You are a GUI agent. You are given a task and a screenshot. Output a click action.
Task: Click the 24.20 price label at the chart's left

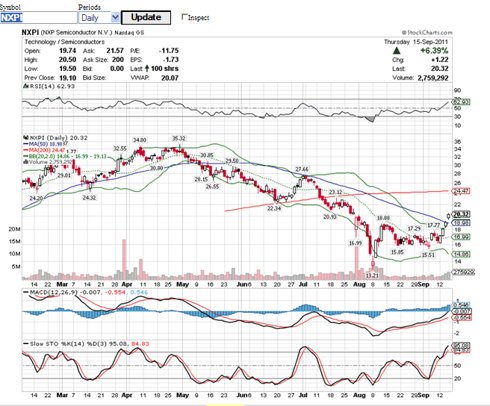(36, 198)
